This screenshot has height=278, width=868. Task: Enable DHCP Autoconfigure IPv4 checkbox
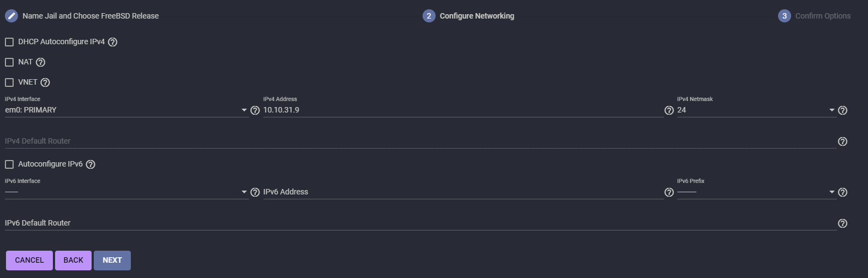tap(9, 42)
